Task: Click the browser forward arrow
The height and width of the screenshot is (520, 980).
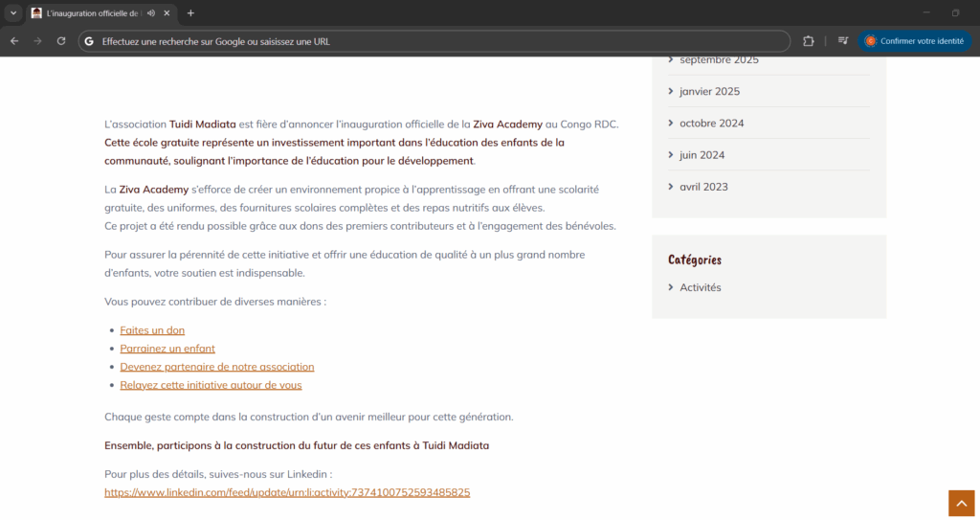Action: pos(37,41)
